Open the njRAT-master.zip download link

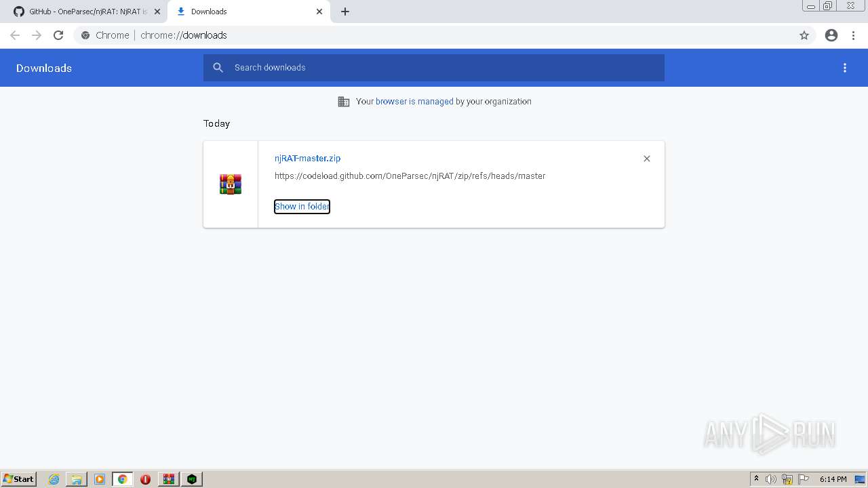tap(307, 159)
